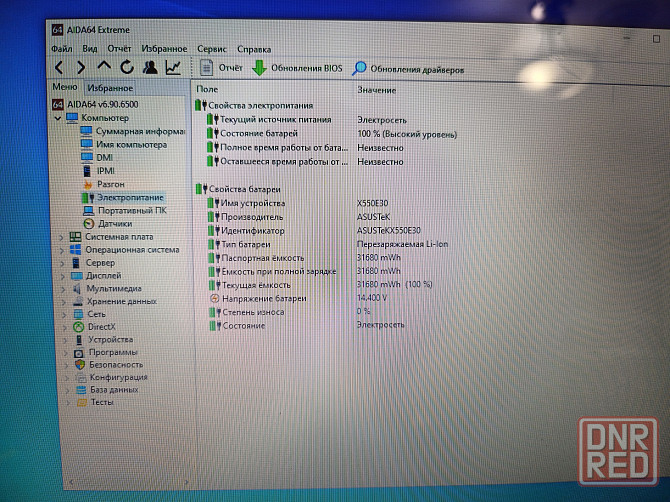Click the Напряжение батареи voltage icon
670x502 pixels.
pyautogui.click(x=215, y=298)
